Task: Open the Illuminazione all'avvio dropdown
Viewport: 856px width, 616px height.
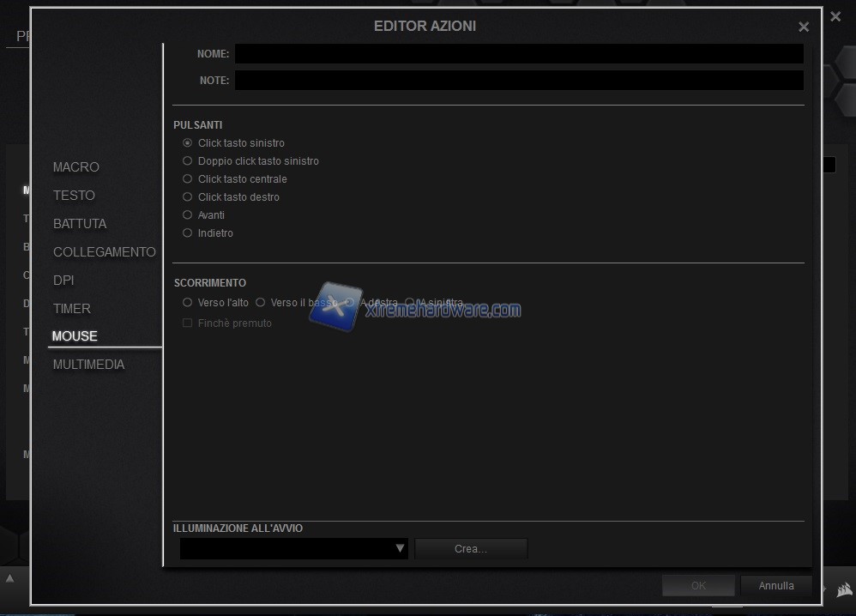Action: (293, 549)
